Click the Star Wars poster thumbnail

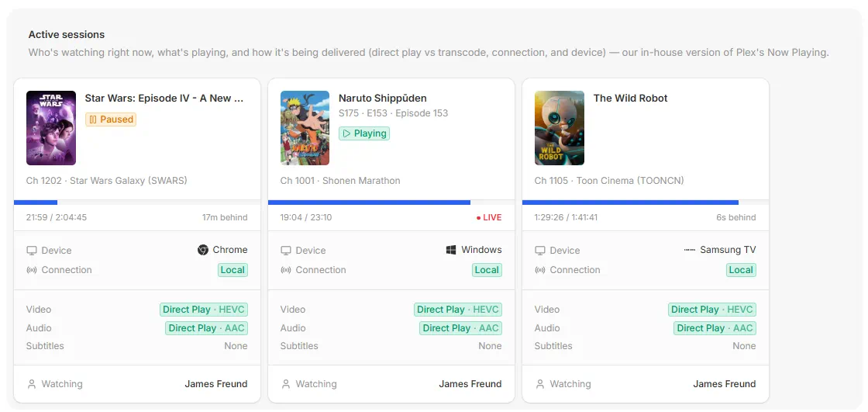pyautogui.click(x=51, y=128)
